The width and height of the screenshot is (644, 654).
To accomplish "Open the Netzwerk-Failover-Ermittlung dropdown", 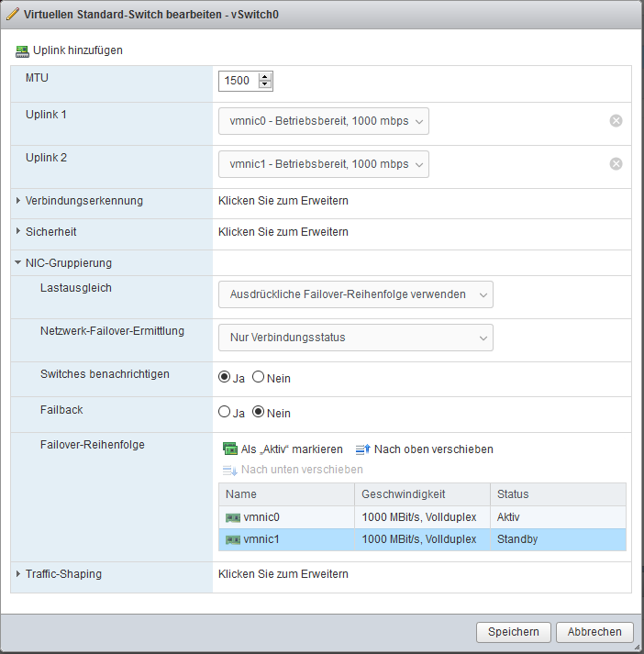I will coord(355,338).
